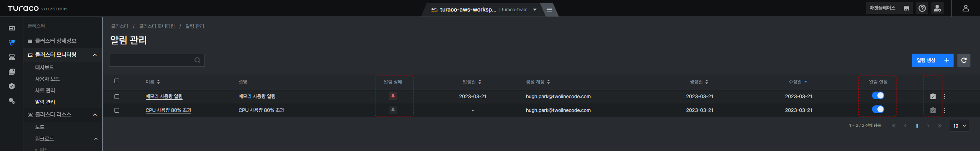Click the account settings icon beside help
980x151 pixels.
937,8
